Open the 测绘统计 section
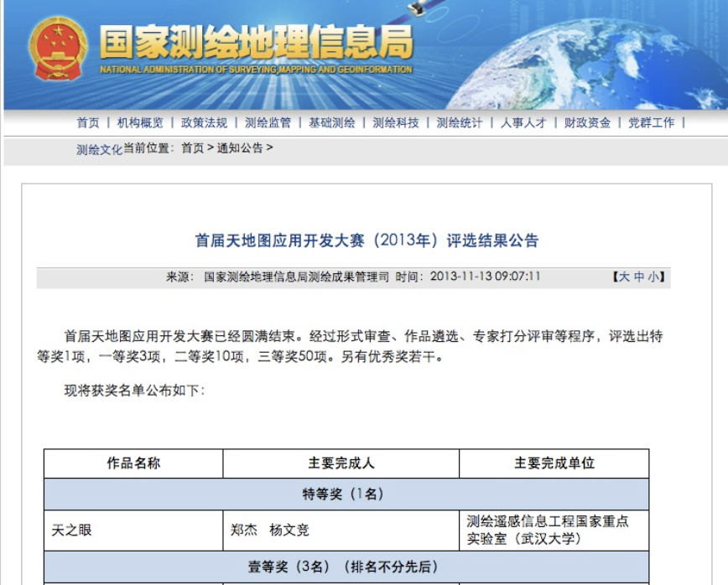The width and height of the screenshot is (728, 585). tap(459, 122)
